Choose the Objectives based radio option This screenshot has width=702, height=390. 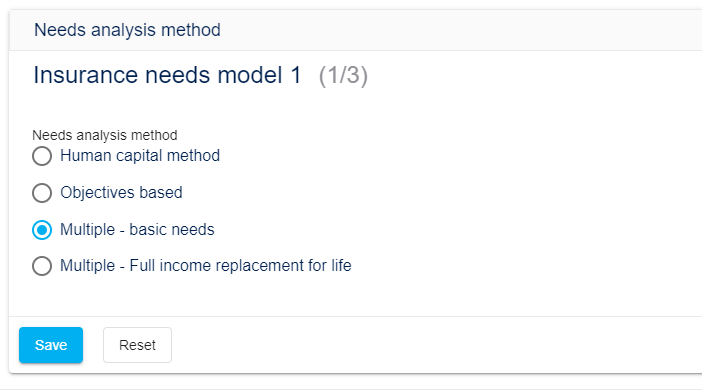tap(42, 193)
